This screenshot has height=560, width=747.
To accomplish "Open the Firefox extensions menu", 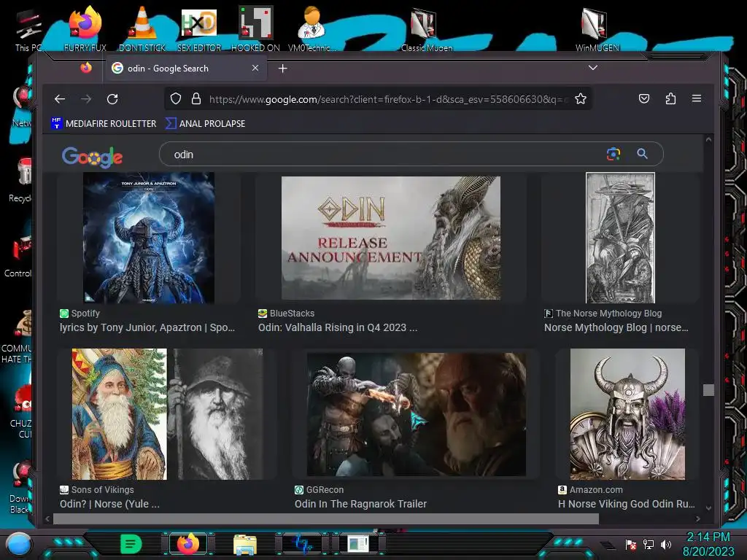I will tap(670, 98).
